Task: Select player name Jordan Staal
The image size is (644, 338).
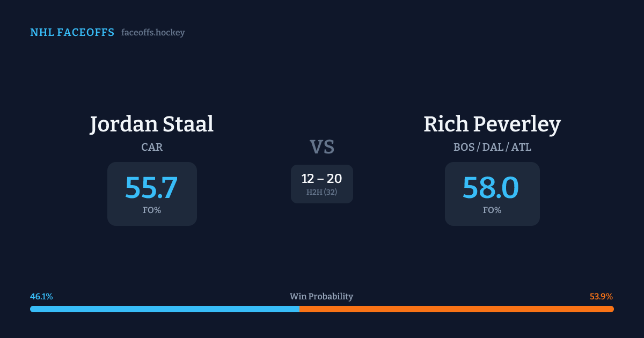Action: pos(152,124)
